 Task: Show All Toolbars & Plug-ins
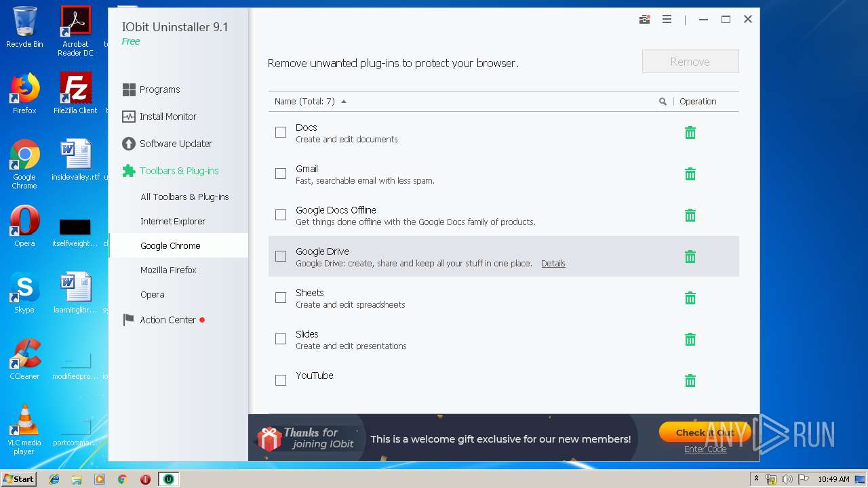(x=184, y=197)
